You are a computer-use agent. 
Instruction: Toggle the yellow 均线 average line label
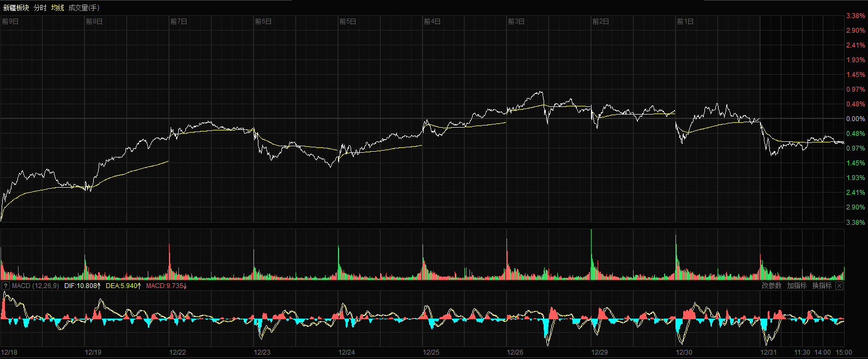57,8
